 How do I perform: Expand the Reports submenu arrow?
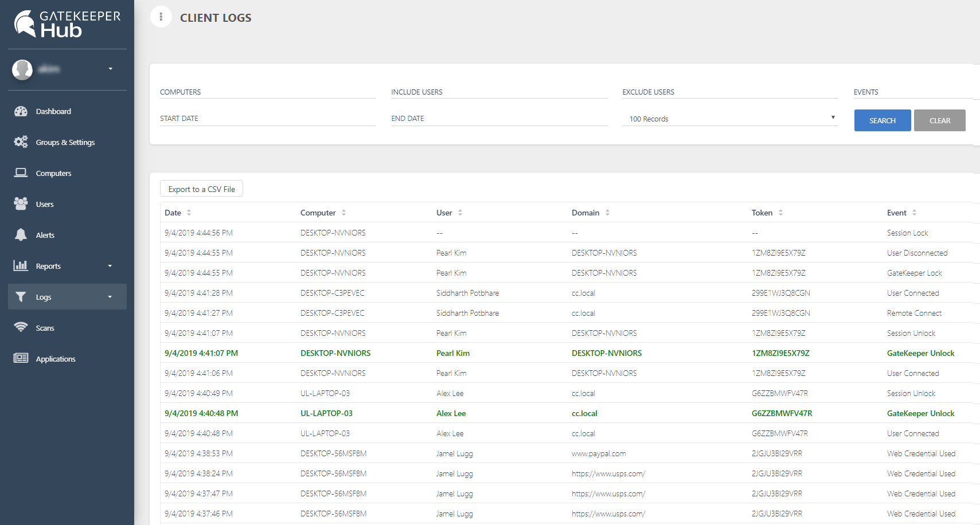[x=110, y=266]
